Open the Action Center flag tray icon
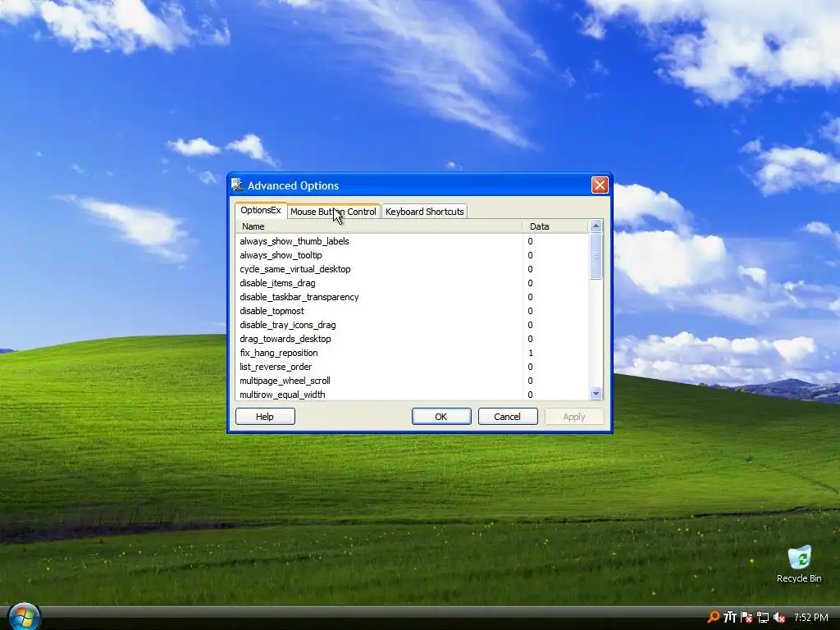 [746, 617]
